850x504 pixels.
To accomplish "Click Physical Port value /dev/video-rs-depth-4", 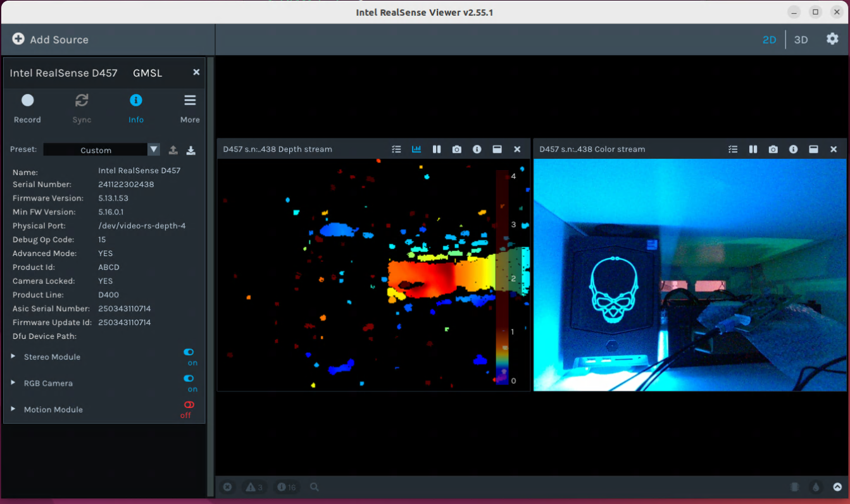I will tap(142, 226).
